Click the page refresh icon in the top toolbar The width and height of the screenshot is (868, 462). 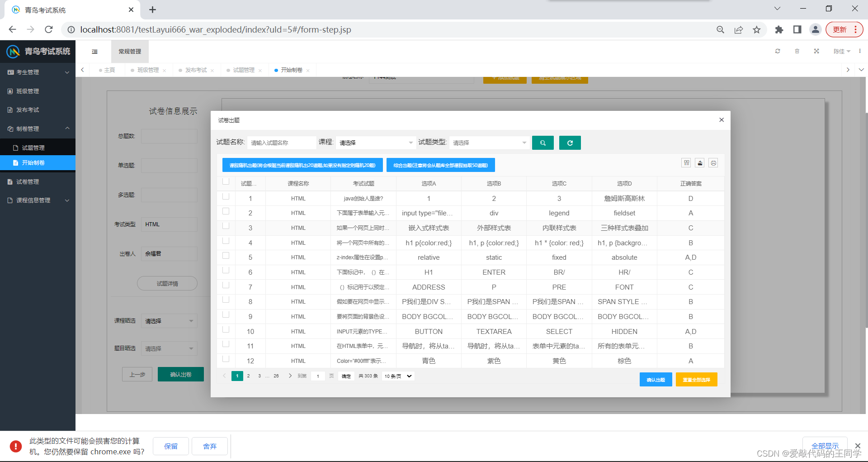778,51
